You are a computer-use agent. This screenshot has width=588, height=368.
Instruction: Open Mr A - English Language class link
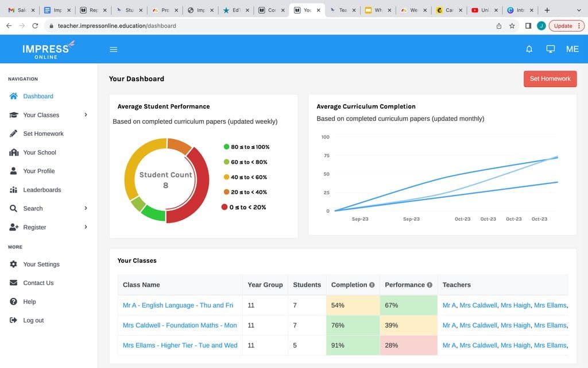tap(178, 305)
